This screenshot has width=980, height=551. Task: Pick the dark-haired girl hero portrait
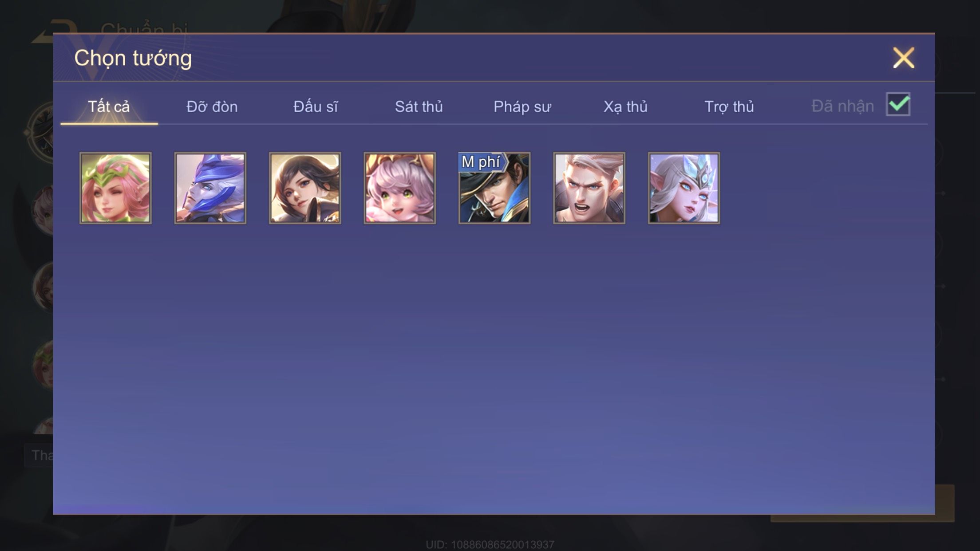click(x=305, y=188)
